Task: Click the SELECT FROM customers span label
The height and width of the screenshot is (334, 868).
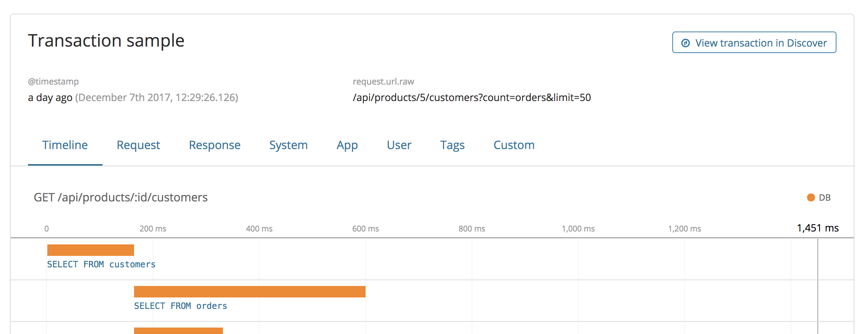Action: [x=101, y=264]
